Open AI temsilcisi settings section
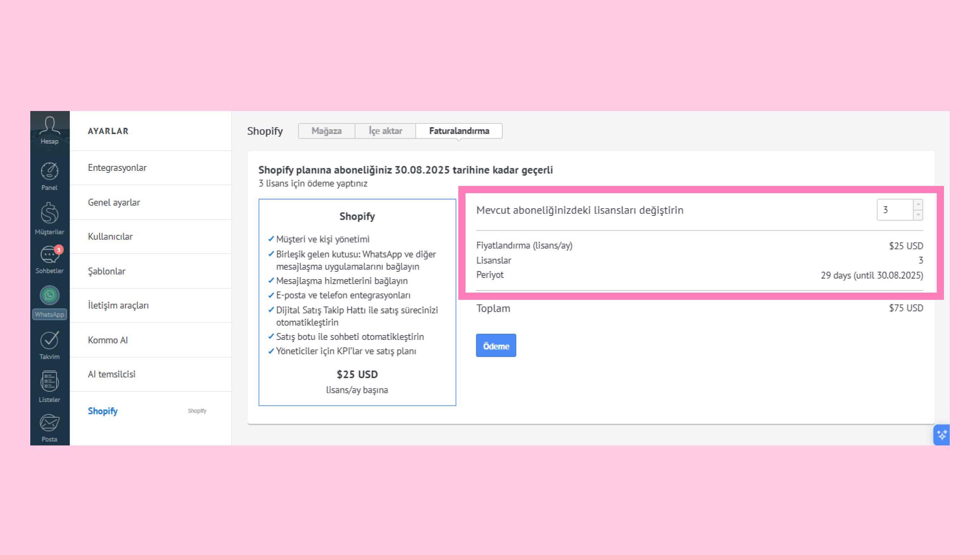Viewport: 980px width, 555px height. tap(151, 374)
